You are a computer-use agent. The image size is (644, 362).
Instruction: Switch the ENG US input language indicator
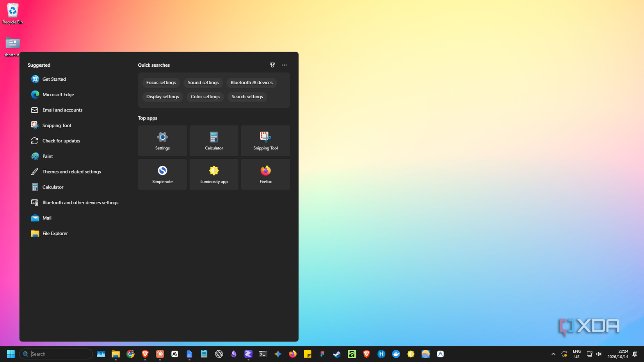pyautogui.click(x=576, y=354)
